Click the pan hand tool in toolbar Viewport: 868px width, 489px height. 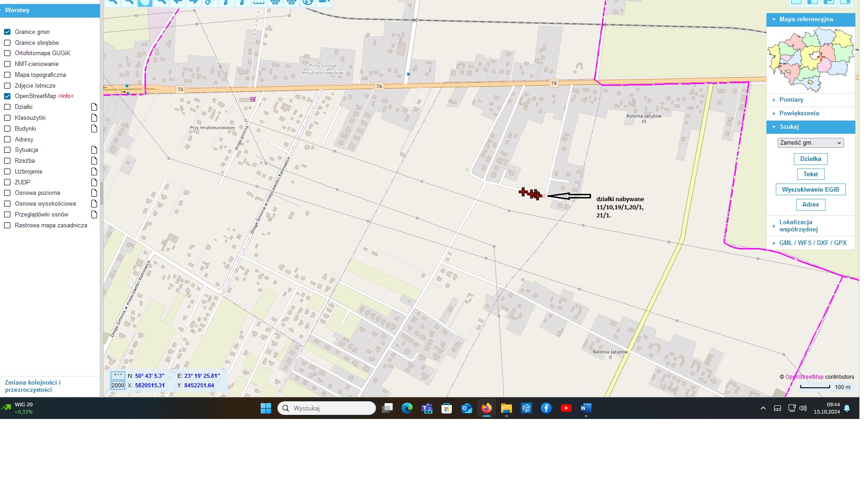pos(145,2)
